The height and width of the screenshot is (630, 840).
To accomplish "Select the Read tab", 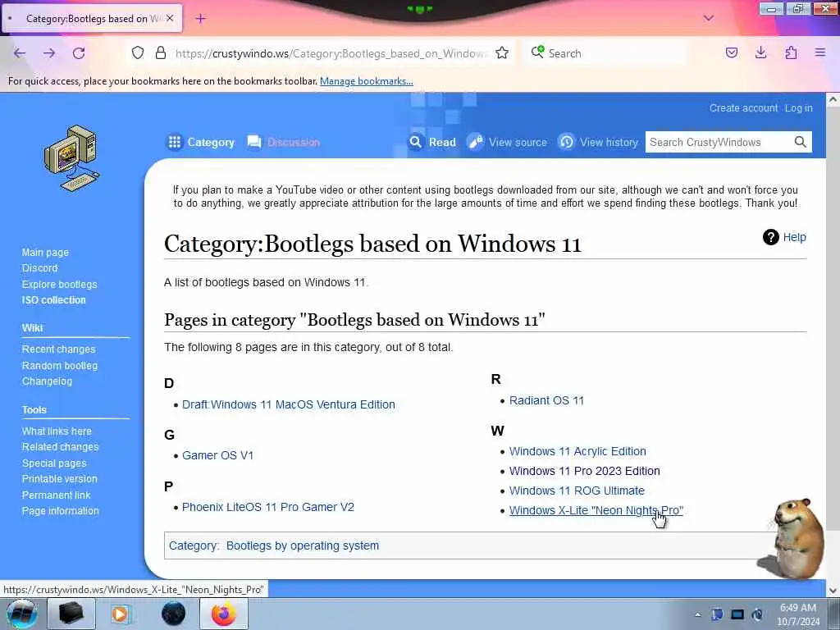I will point(431,142).
